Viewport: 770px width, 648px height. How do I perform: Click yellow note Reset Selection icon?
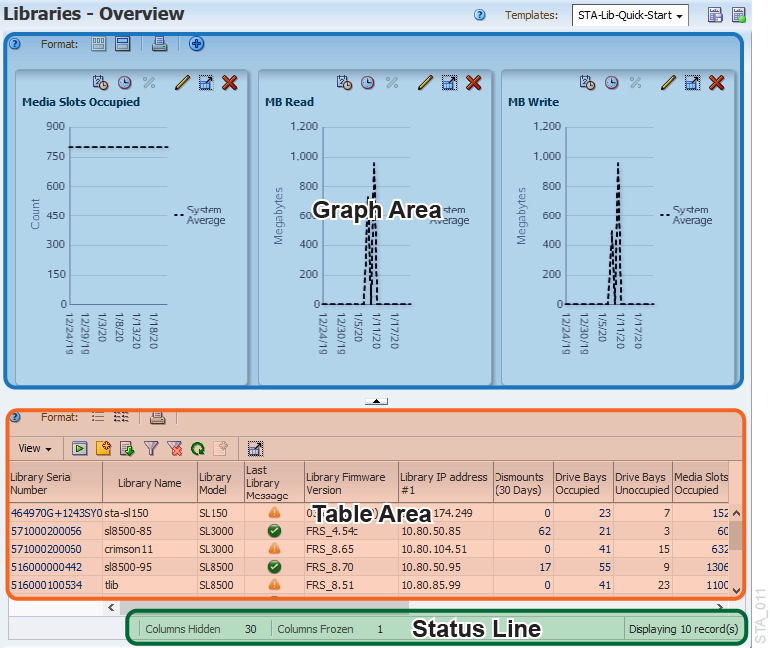coord(104,448)
